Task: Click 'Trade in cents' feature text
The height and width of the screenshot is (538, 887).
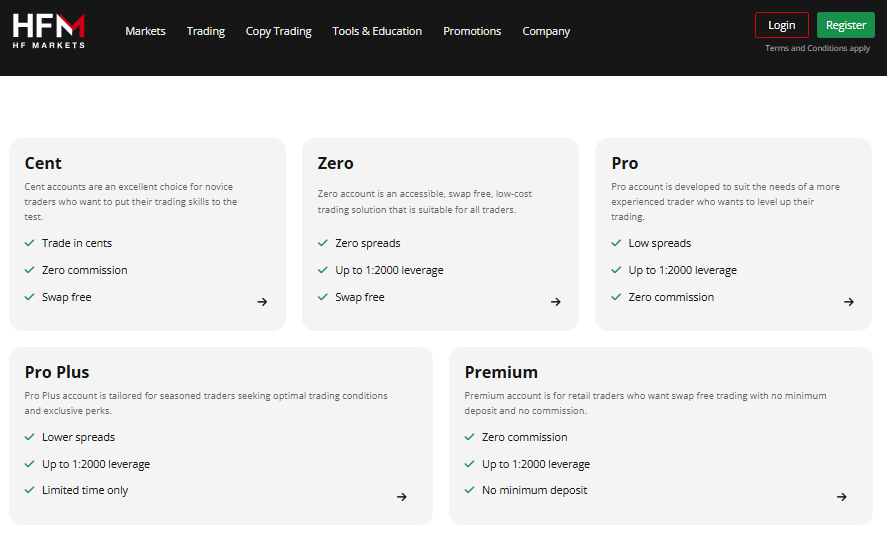Action: point(77,243)
